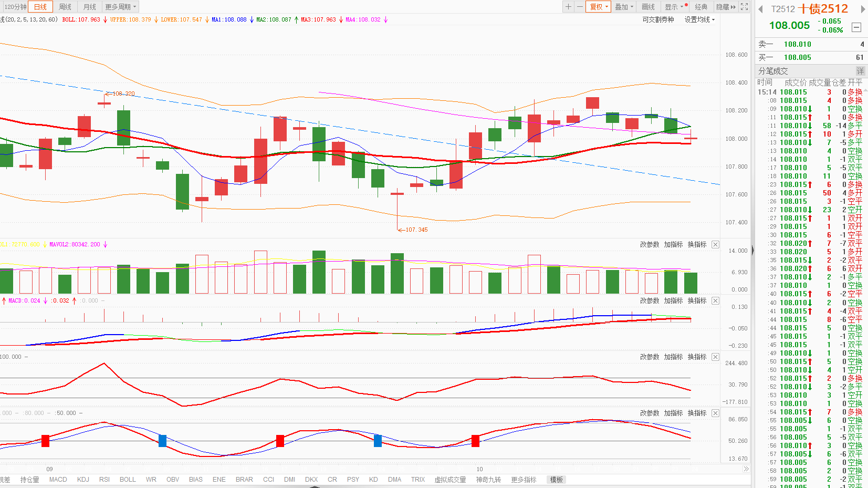This screenshot has width=868, height=488.
Task: Zoom out the chart with minus button
Action: (x=580, y=7)
